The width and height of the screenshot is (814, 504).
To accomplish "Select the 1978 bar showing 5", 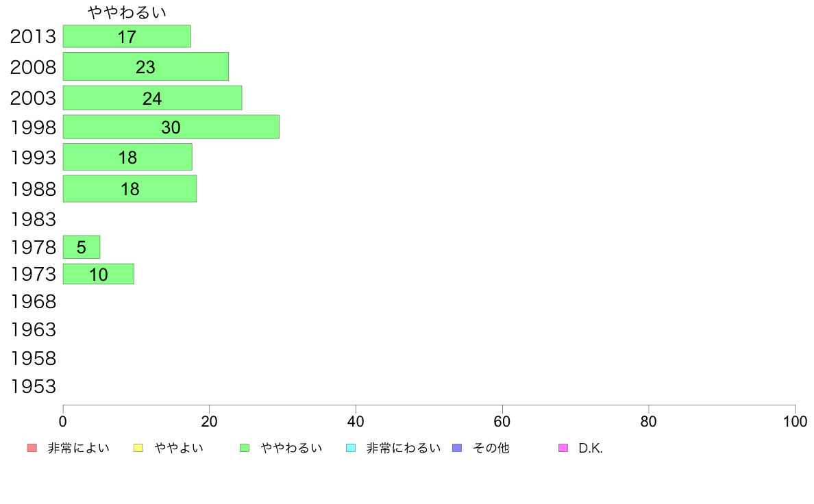I will click(82, 247).
